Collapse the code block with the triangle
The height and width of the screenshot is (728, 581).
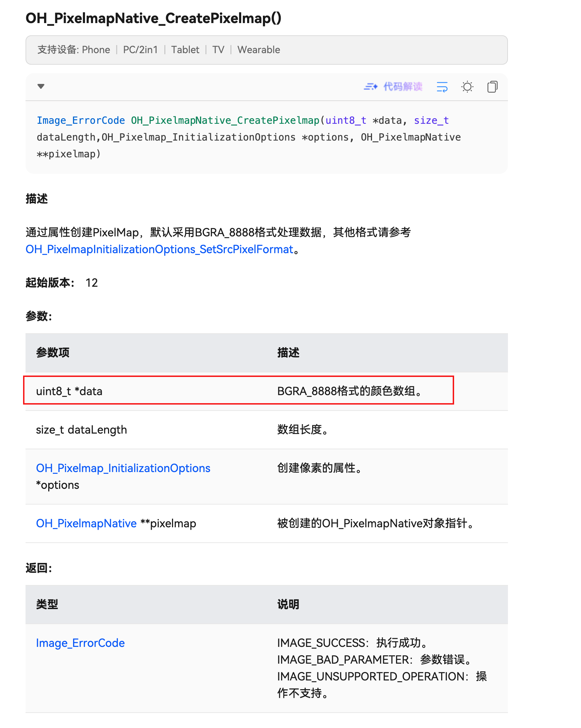[x=41, y=86]
